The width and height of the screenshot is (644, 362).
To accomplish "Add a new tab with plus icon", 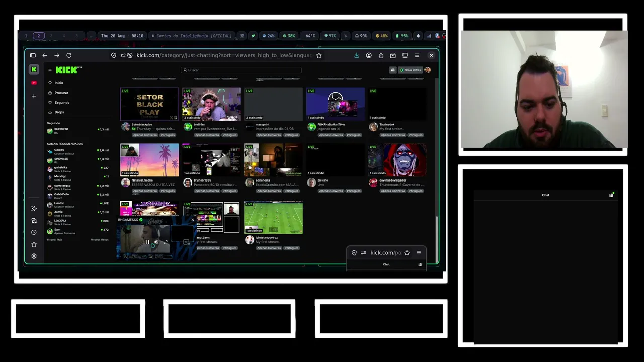I will [34, 96].
